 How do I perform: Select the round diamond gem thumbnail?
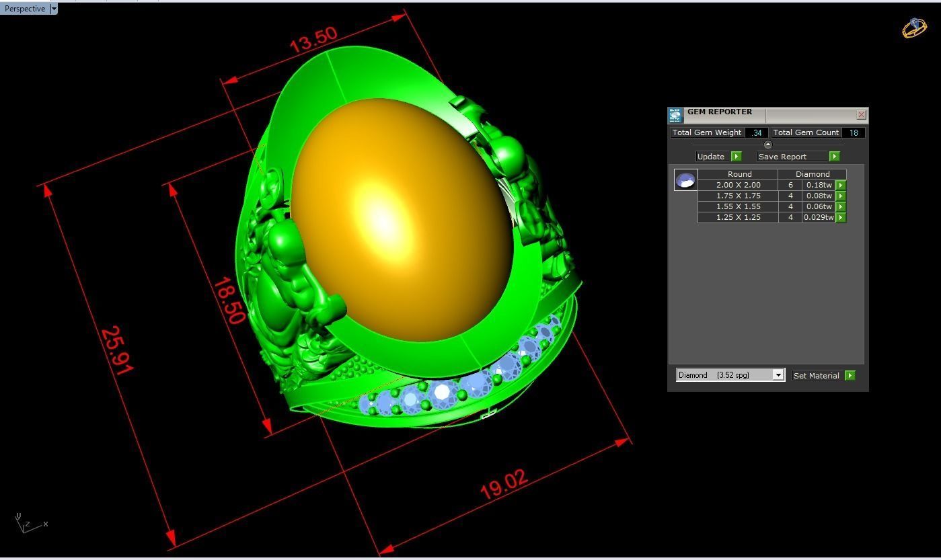(685, 180)
